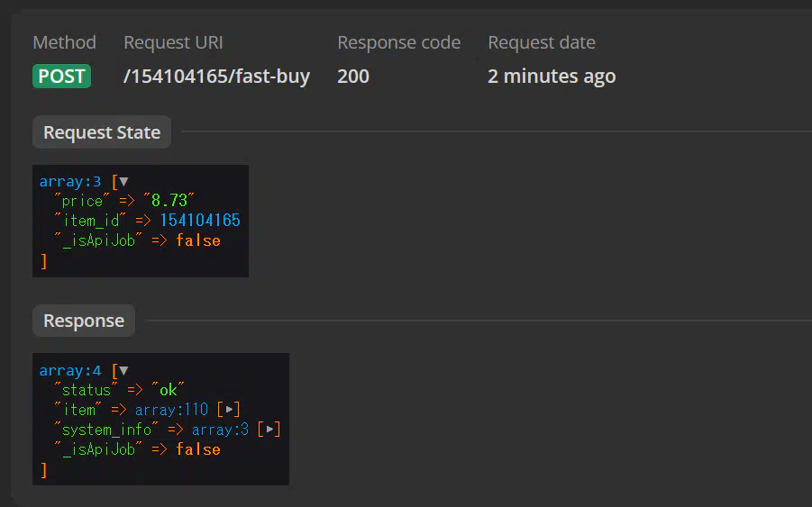Click the "2 minutes ago" request date
Screen dimensions: 812x507
pyautogui.click(x=552, y=77)
